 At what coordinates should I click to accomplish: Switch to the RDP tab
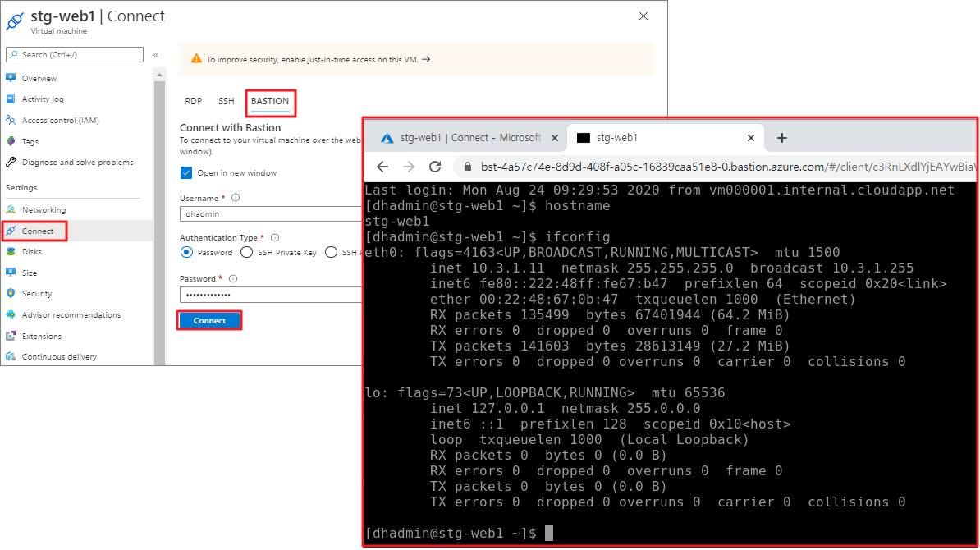point(193,101)
